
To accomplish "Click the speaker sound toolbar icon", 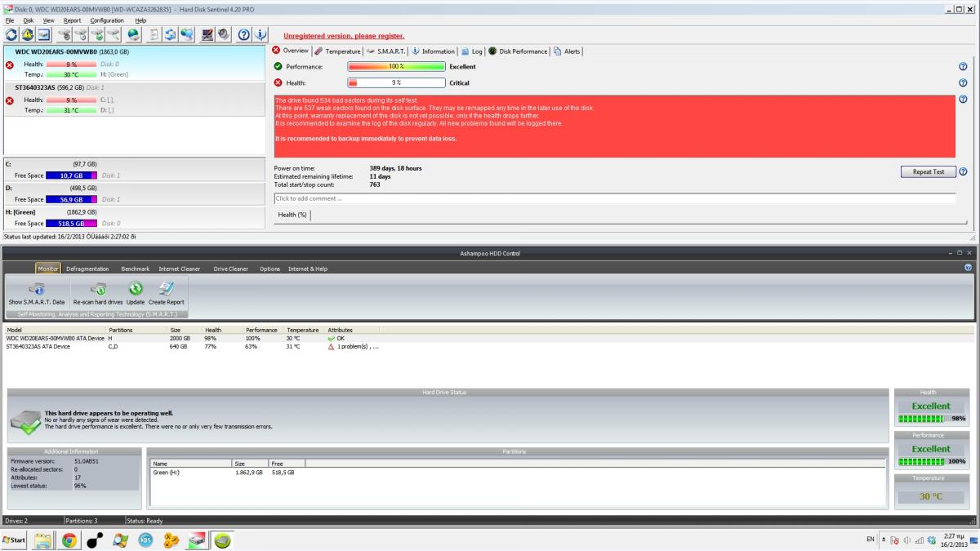I will [x=223, y=35].
